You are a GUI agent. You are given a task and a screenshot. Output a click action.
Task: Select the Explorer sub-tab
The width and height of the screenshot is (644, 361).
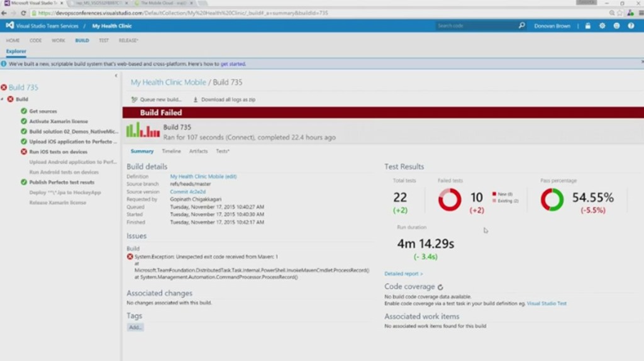pyautogui.click(x=16, y=52)
